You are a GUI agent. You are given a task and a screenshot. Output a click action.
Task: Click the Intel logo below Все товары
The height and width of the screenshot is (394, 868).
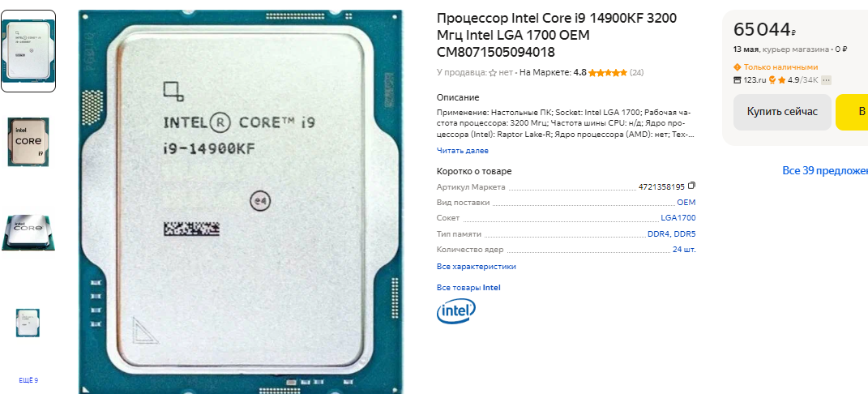click(x=456, y=311)
